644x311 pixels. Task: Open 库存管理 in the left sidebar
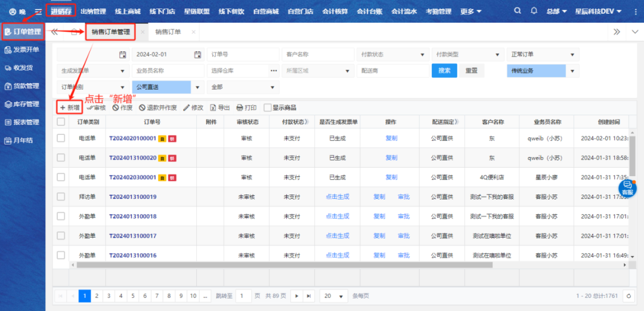point(23,104)
